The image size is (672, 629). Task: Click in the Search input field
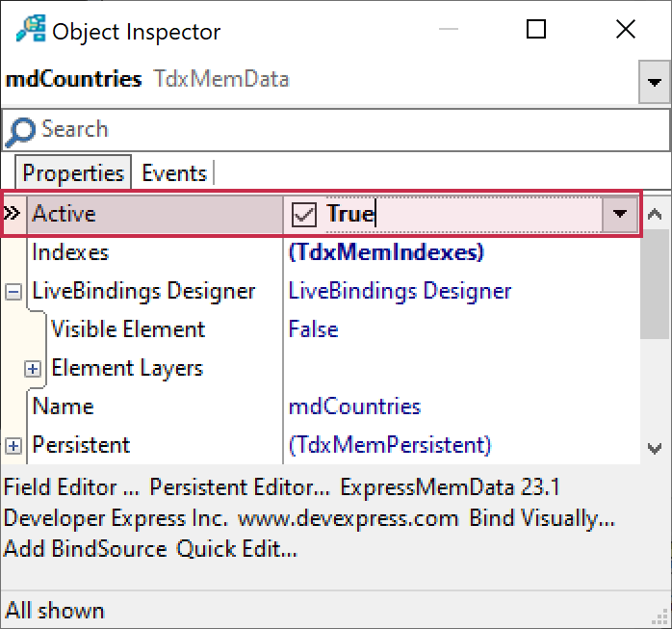tap(347, 130)
